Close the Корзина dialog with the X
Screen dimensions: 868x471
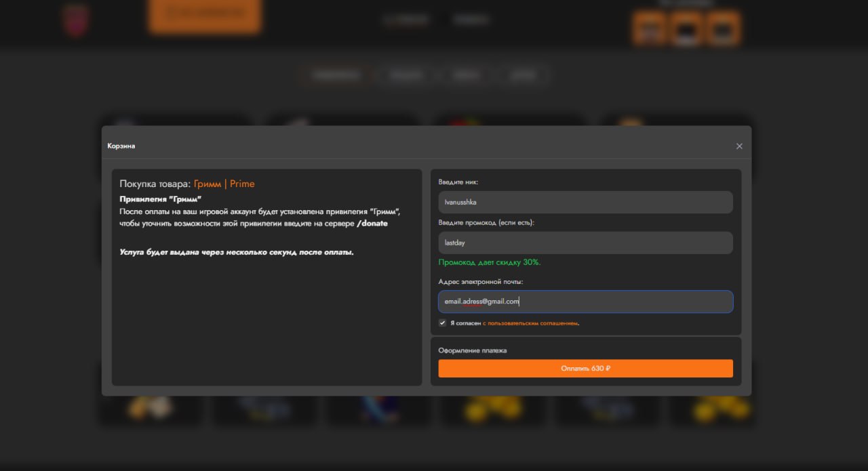pos(739,146)
